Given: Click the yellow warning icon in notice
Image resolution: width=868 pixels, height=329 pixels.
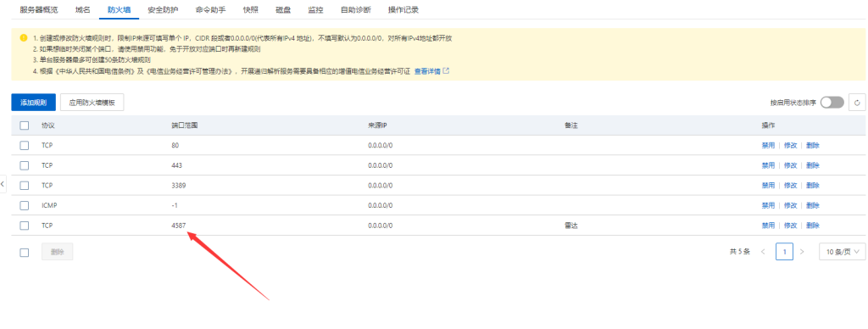Looking at the screenshot, I should 23,38.
